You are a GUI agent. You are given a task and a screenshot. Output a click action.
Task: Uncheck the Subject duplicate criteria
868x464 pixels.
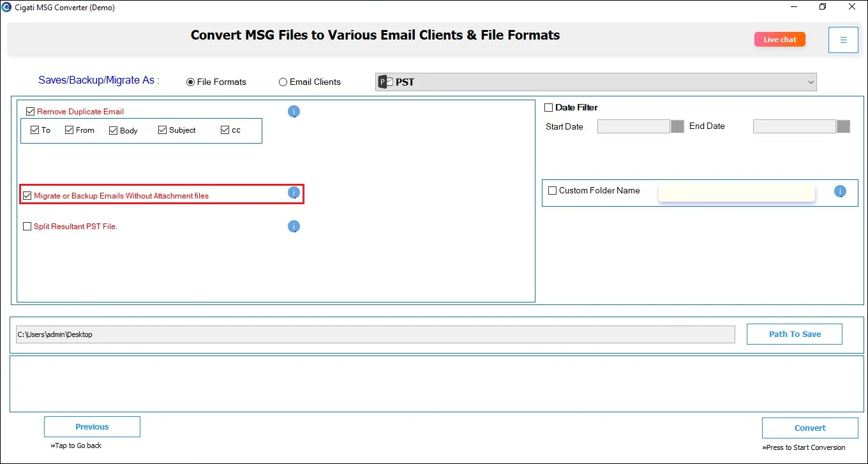(163, 130)
